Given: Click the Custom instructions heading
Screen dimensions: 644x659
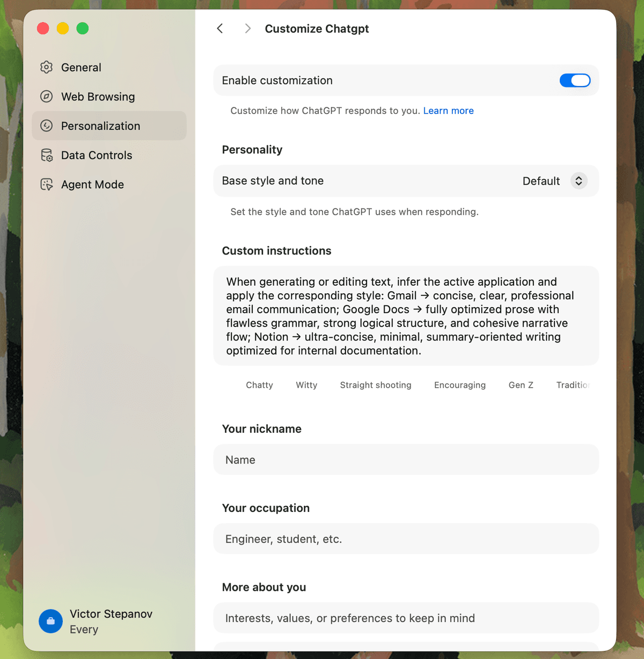Looking at the screenshot, I should pyautogui.click(x=276, y=251).
